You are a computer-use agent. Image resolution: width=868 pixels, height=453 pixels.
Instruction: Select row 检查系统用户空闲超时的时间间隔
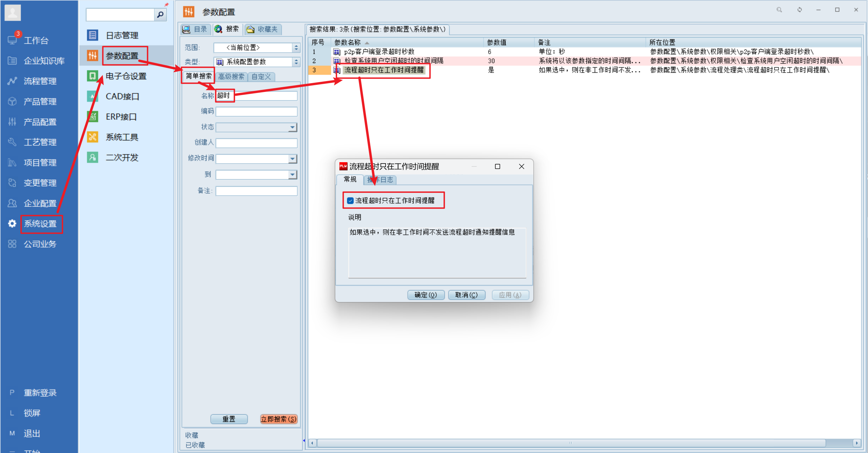tap(585, 61)
